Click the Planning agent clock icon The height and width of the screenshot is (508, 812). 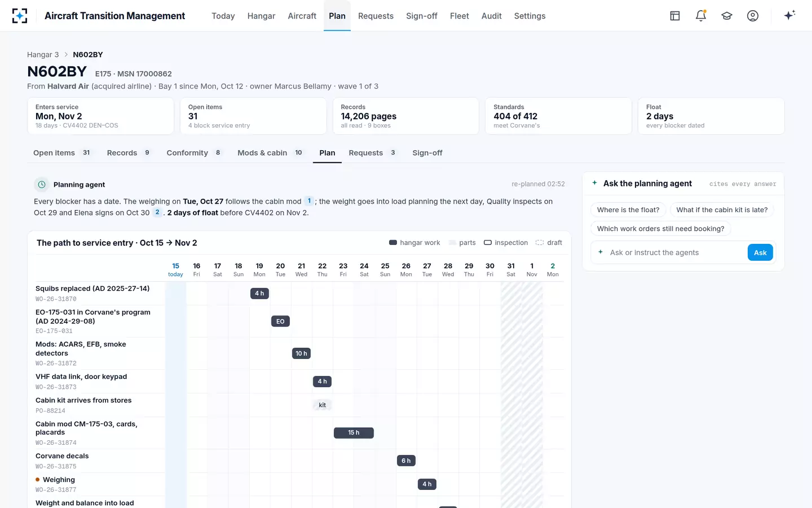coord(41,185)
